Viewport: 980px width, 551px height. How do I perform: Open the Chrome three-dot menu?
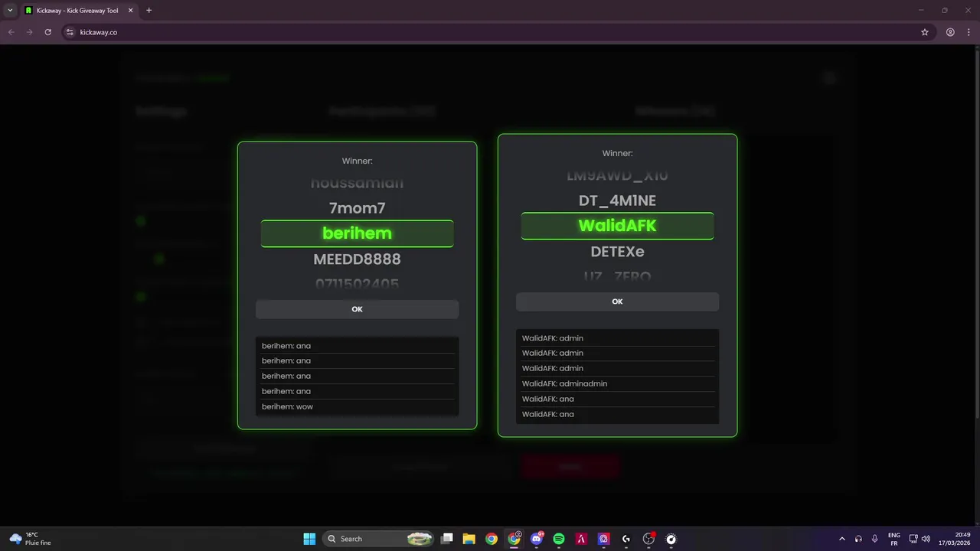(x=969, y=32)
